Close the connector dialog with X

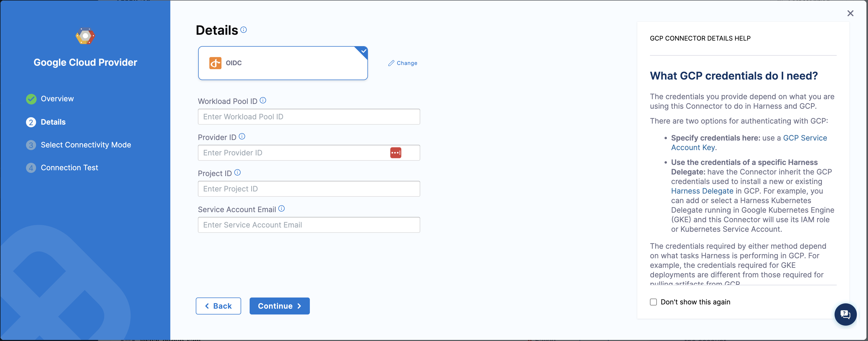click(x=850, y=13)
